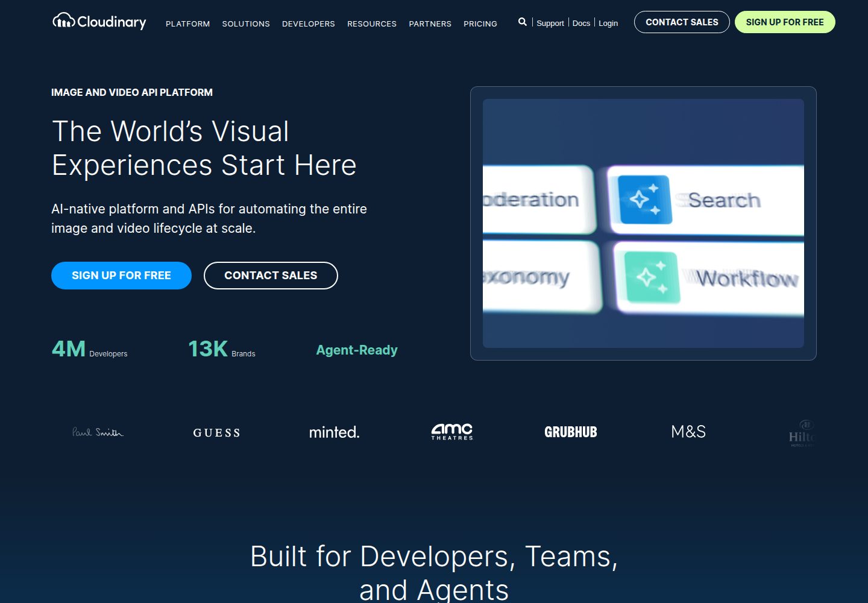
Task: Click Contact Sales in the header
Action: point(682,22)
